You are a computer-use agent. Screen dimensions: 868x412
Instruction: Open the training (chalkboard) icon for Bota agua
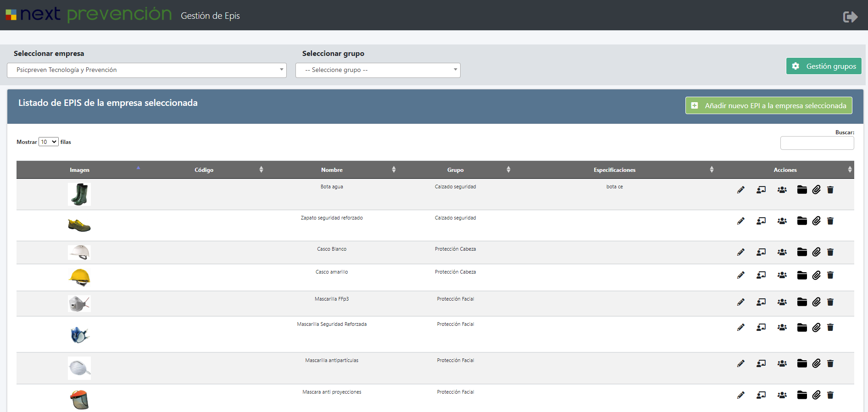click(761, 190)
